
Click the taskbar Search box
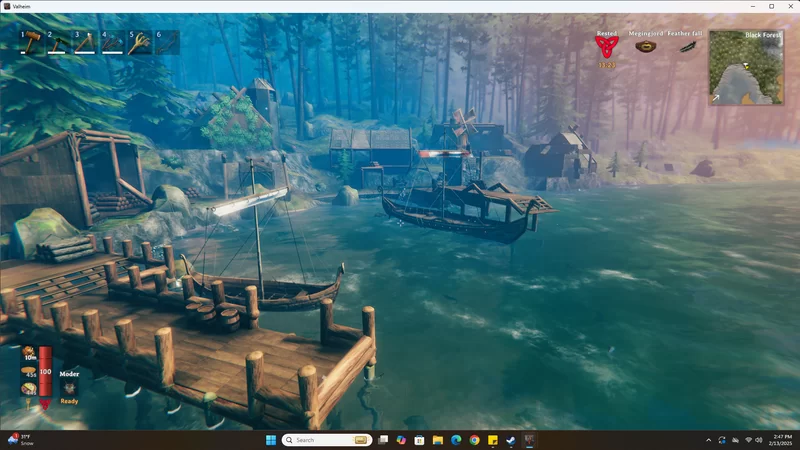click(327, 440)
